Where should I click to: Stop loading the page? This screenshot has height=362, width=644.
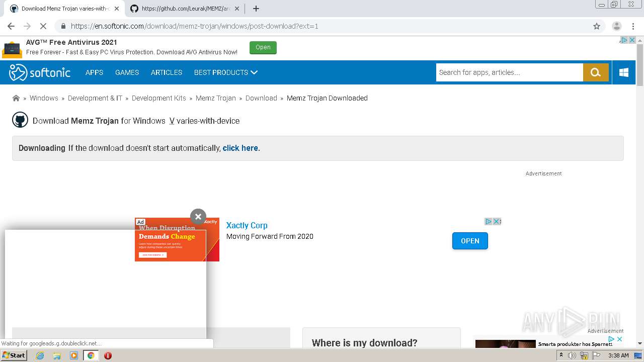[43, 26]
